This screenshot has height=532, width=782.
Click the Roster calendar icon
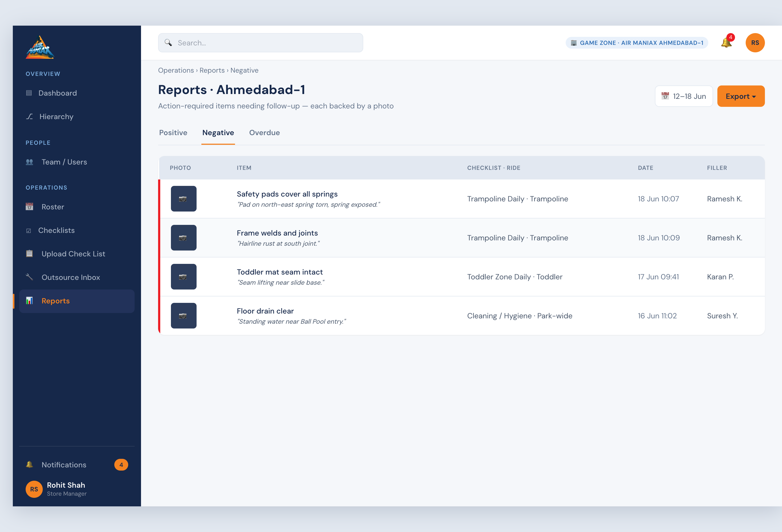click(30, 207)
